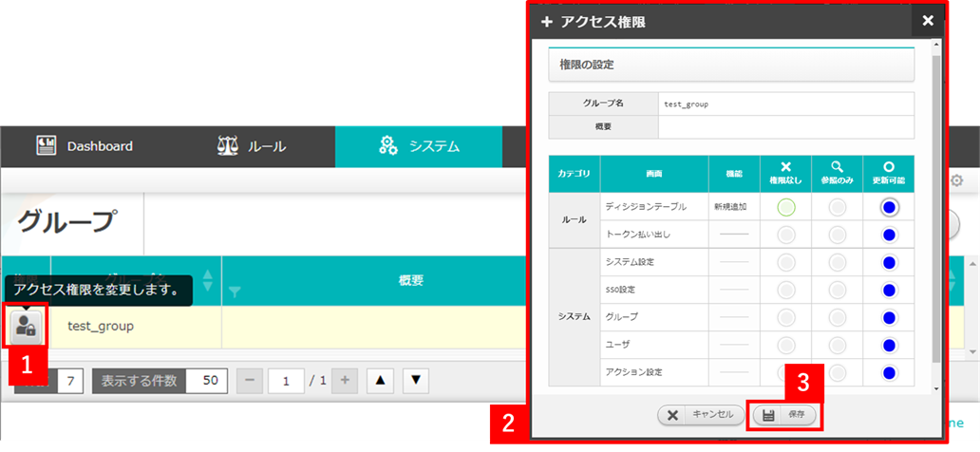Image resolution: width=980 pixels, height=452 pixels.
Task: Click the 更新可能 column header
Action: tap(890, 174)
